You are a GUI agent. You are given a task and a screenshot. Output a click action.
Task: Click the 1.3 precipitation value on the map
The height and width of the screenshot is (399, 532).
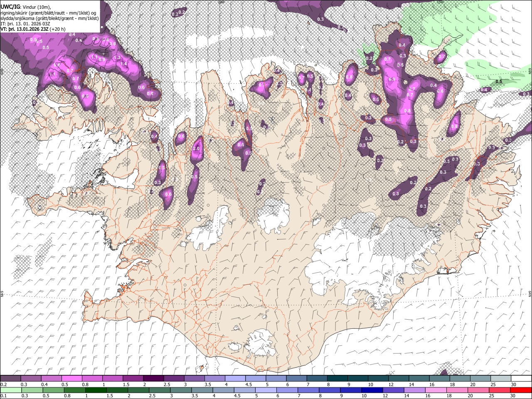tap(117, 57)
